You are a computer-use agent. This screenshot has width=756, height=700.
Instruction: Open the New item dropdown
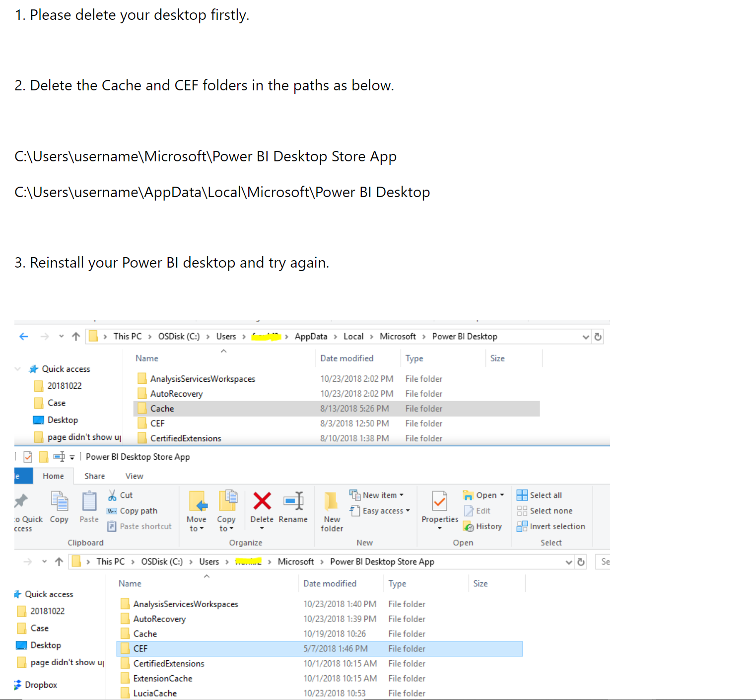pyautogui.click(x=376, y=495)
